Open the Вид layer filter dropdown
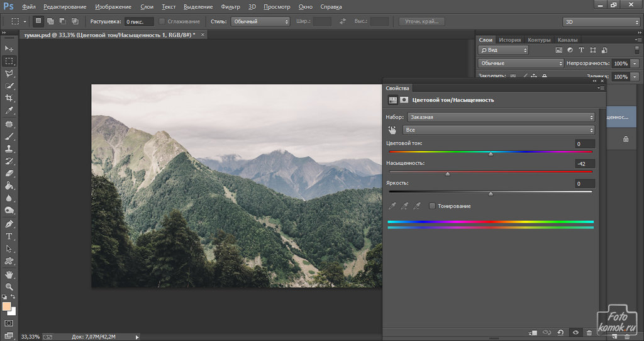Image resolution: width=644 pixels, height=341 pixels. pyautogui.click(x=503, y=50)
